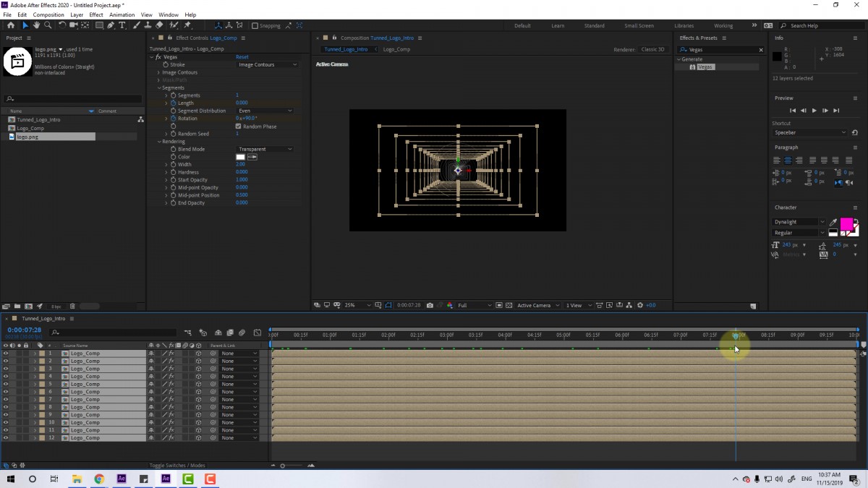The height and width of the screenshot is (488, 868).
Task: Open the Blend Mode dropdown set to Transparent
Action: tap(265, 149)
